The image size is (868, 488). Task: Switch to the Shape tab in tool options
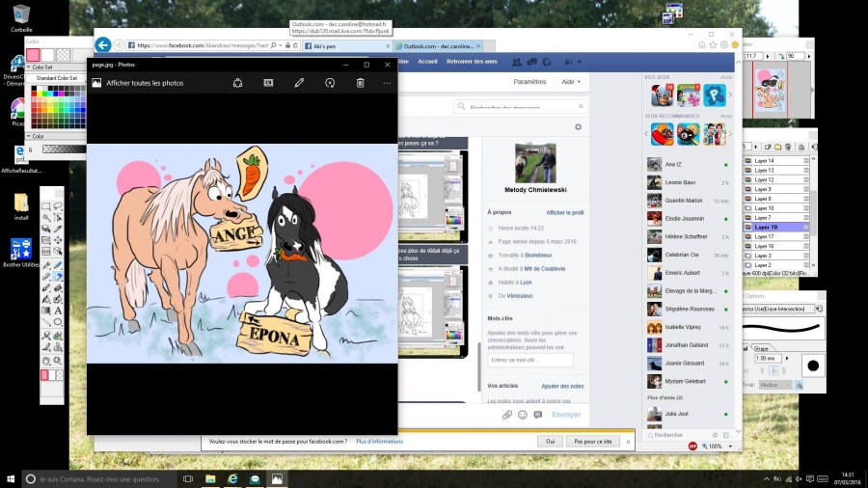tap(761, 348)
